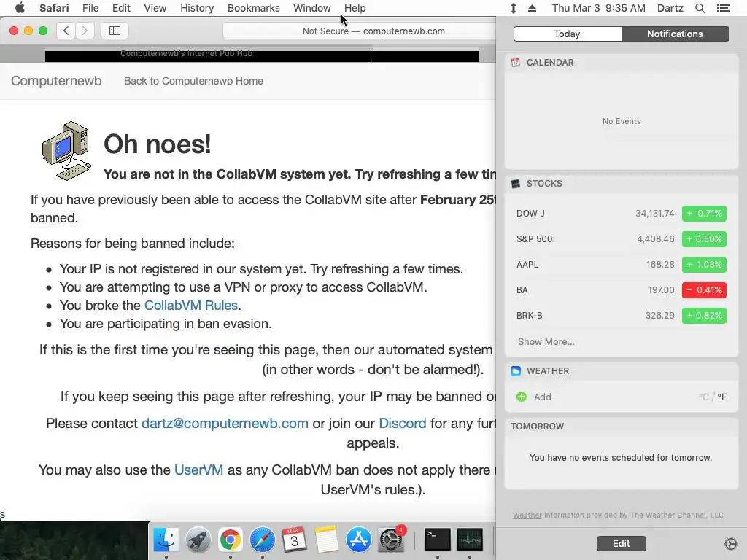
Task: Toggle the S&P 500 +0.50% badge
Action: tap(704, 239)
